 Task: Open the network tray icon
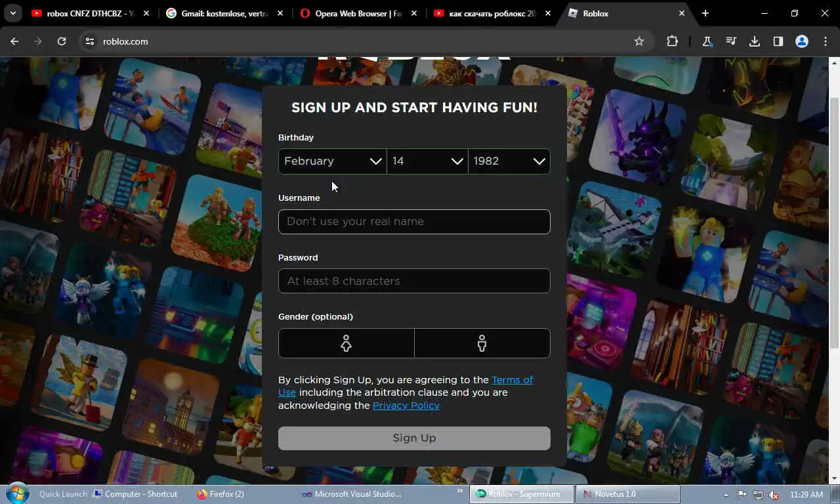(758, 495)
